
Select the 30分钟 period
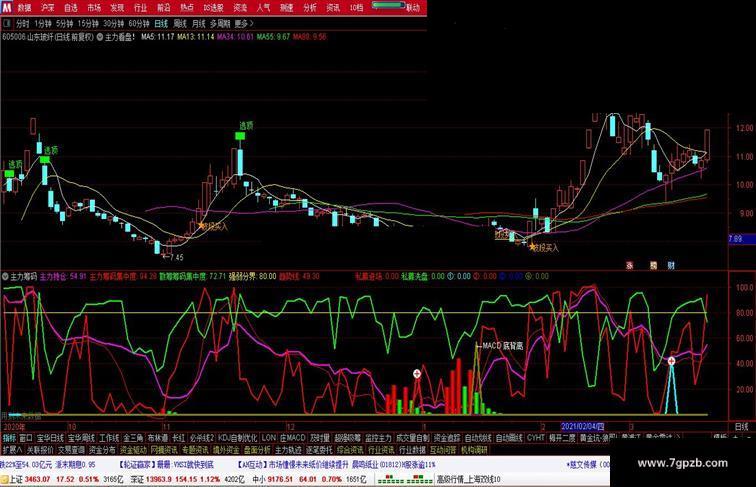tap(114, 23)
